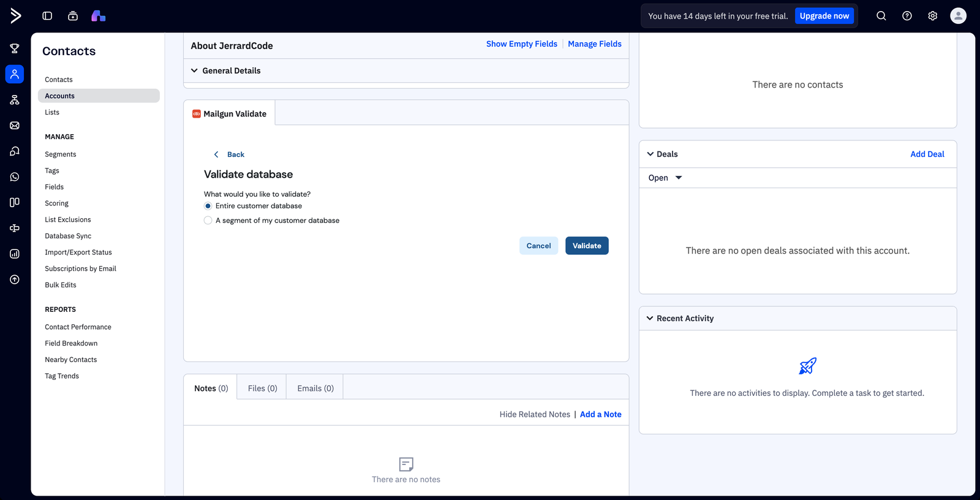
Task: Click Hide Related Notes link
Action: pos(535,414)
